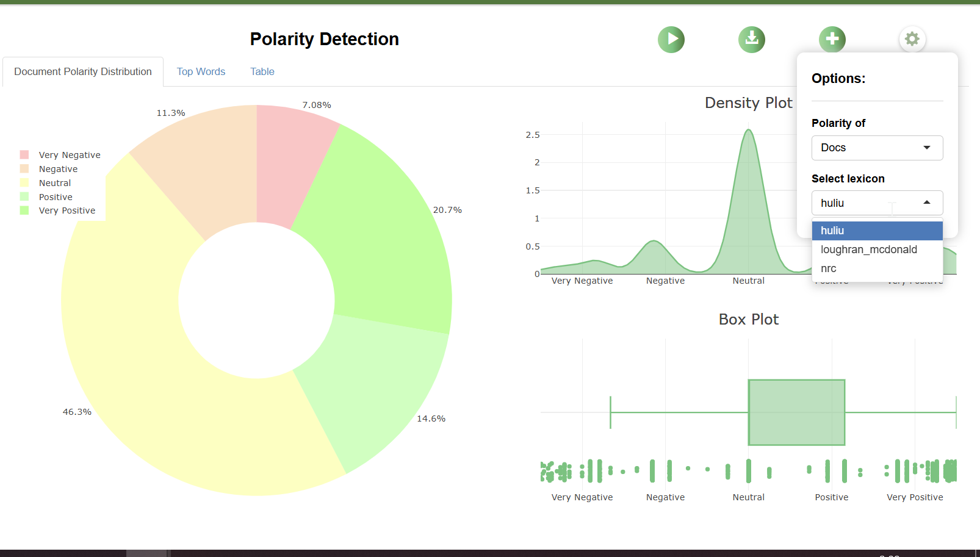980x557 pixels.
Task: Click Very Negative axis label in density plot
Action: (582, 281)
